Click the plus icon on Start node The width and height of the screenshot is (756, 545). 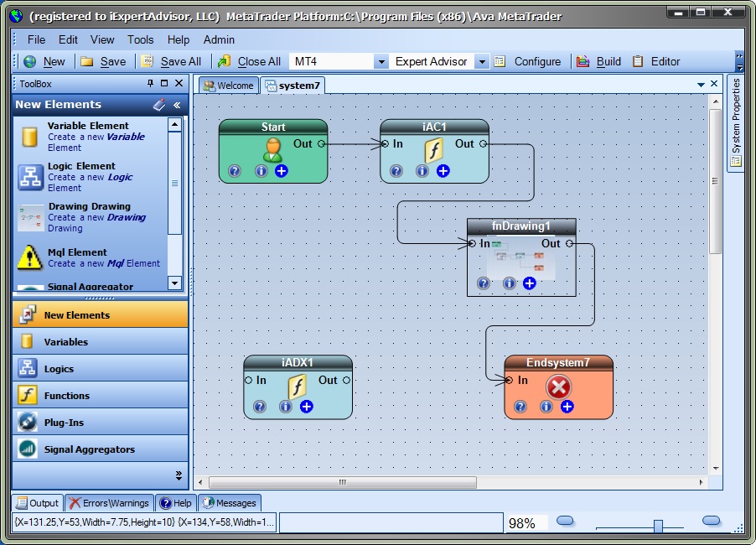(281, 171)
